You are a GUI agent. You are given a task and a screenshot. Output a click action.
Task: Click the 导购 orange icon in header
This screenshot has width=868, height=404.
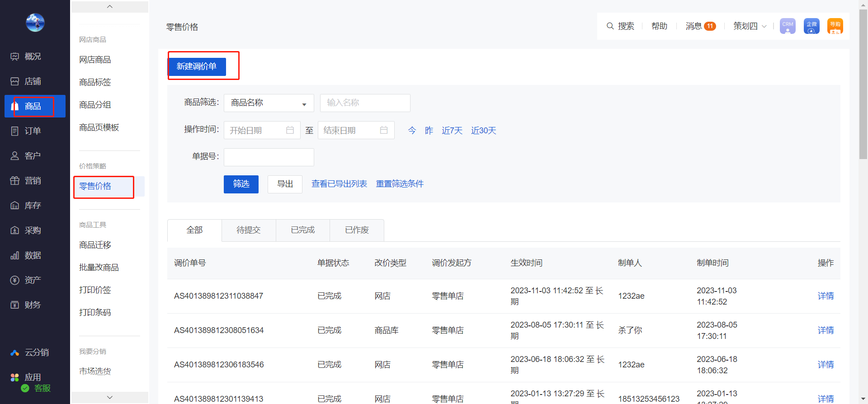point(835,26)
